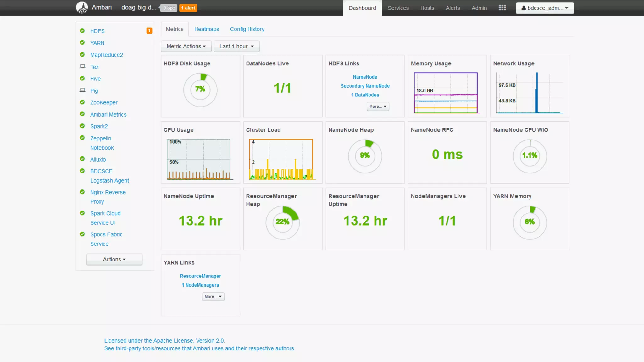
Task: Click the Secondary NameNode link
Action: [x=365, y=86]
